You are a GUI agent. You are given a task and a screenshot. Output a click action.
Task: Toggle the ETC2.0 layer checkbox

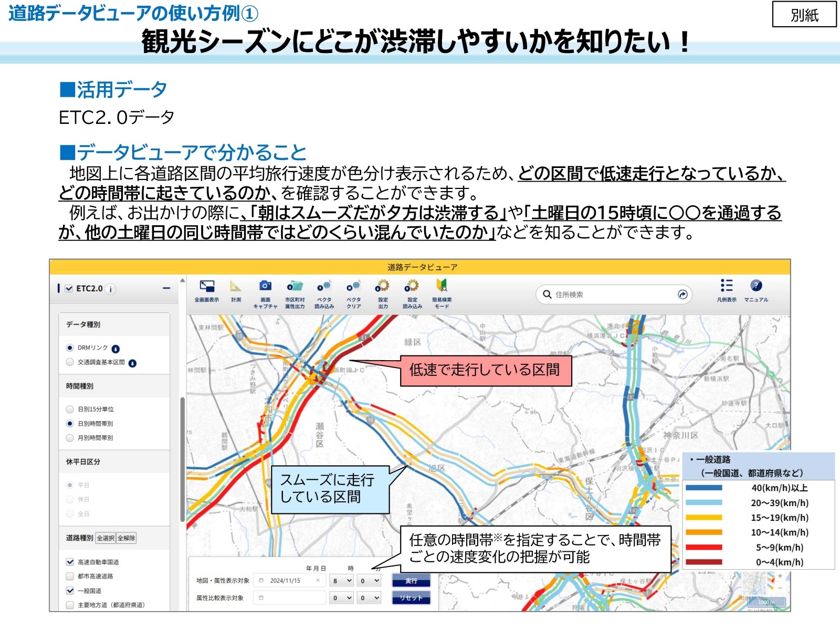[69, 288]
